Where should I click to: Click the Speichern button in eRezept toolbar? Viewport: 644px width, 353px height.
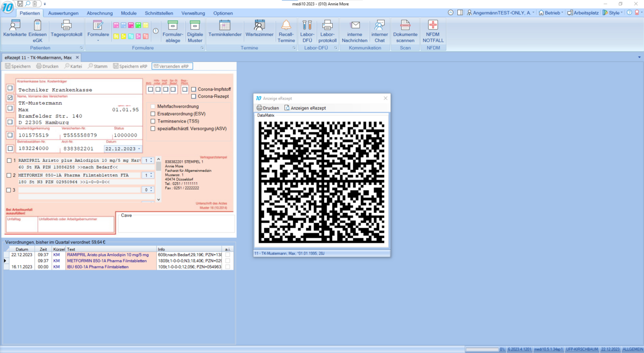18,66
